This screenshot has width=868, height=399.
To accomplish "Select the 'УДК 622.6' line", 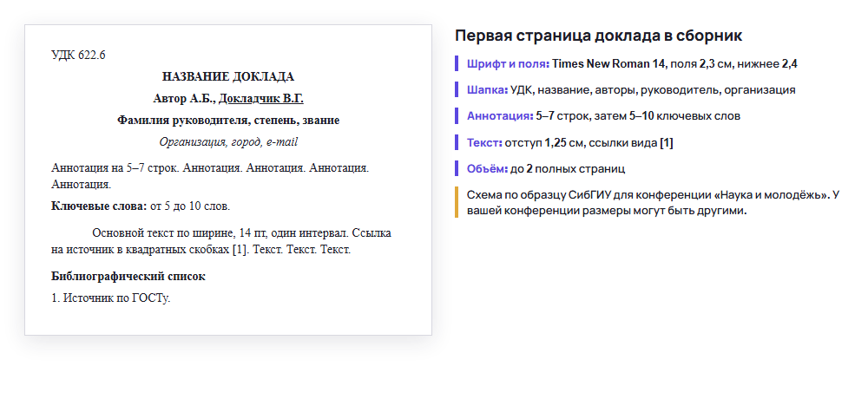I will click(x=78, y=55).
